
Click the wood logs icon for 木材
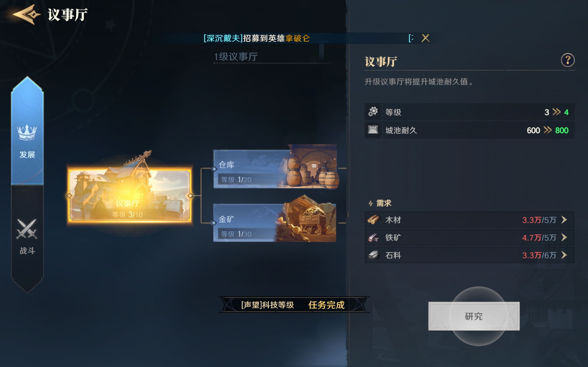(373, 220)
